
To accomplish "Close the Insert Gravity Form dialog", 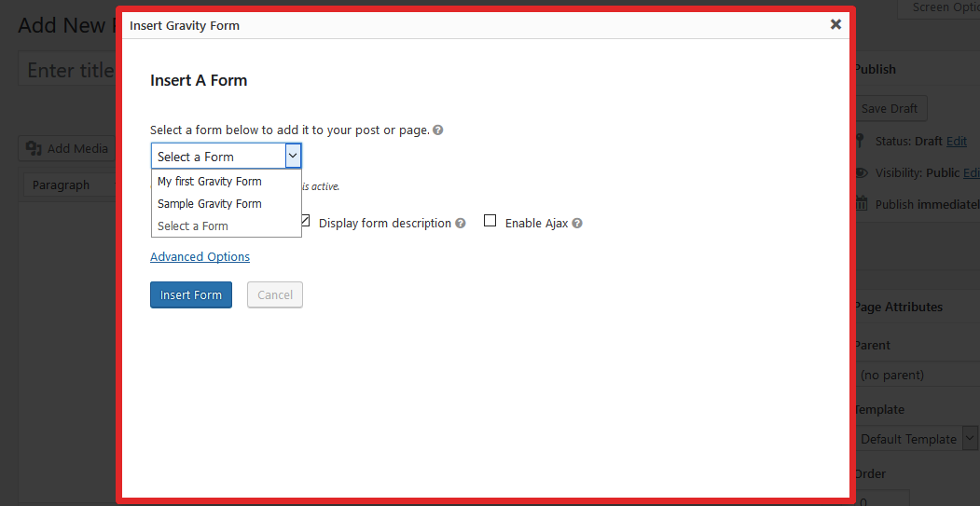I will [x=835, y=24].
